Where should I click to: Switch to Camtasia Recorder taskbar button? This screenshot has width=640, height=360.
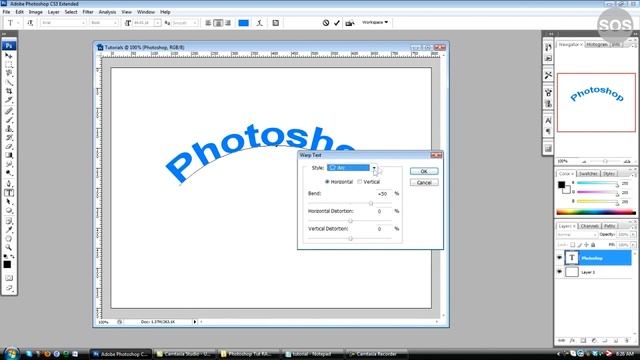pos(377,354)
